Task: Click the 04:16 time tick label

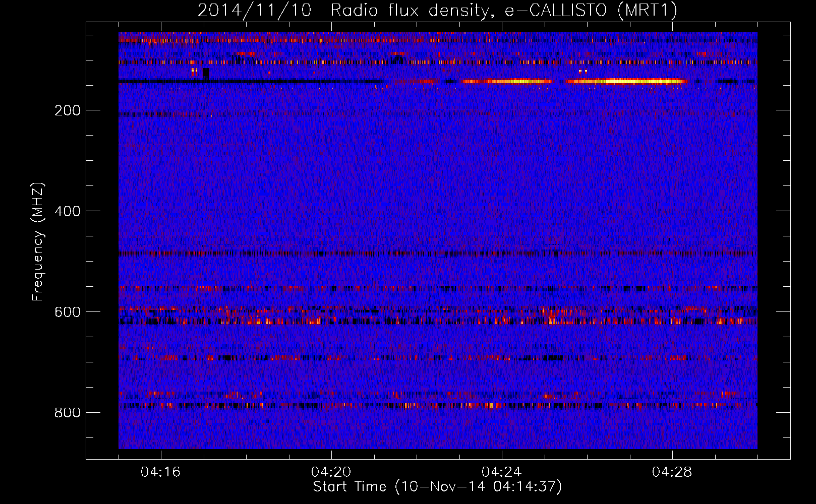Action: (x=161, y=472)
